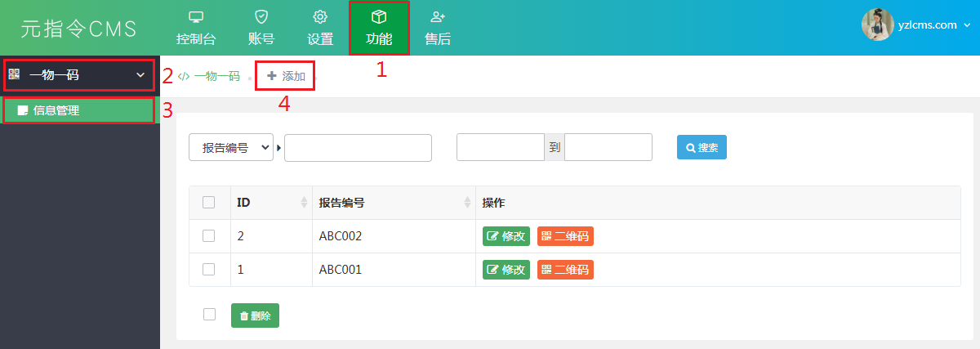The image size is (980, 349).
Task: Click the 设置 gear icon
Action: (x=320, y=16)
